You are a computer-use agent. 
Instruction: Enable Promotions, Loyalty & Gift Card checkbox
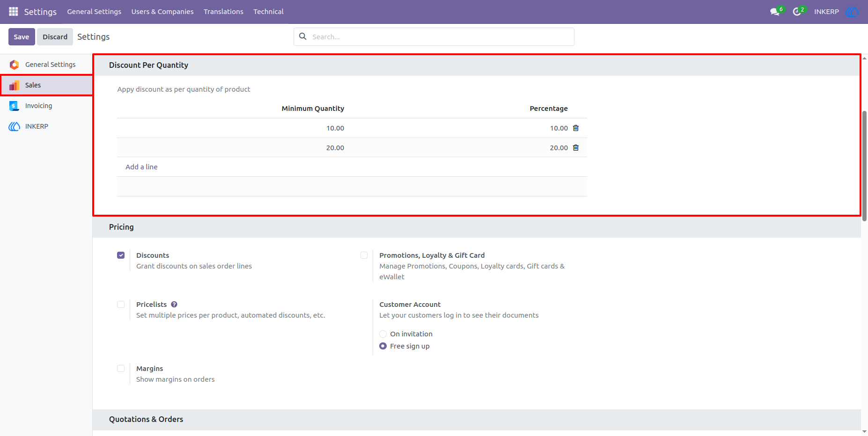click(x=364, y=255)
